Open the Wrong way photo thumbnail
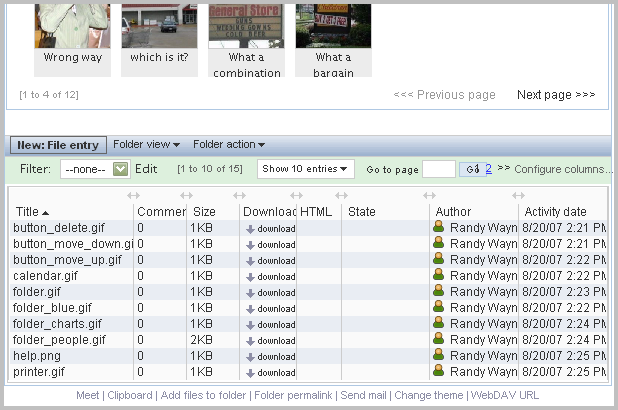 (73, 26)
